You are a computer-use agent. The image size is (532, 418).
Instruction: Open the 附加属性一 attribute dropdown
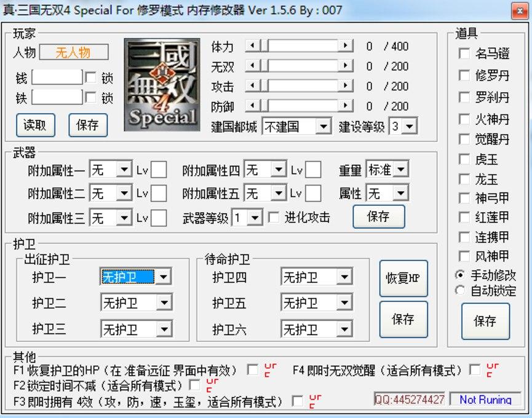[123, 168]
